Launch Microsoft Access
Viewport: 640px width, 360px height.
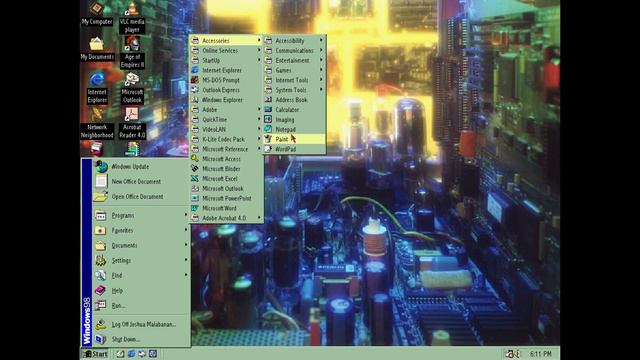click(226, 159)
